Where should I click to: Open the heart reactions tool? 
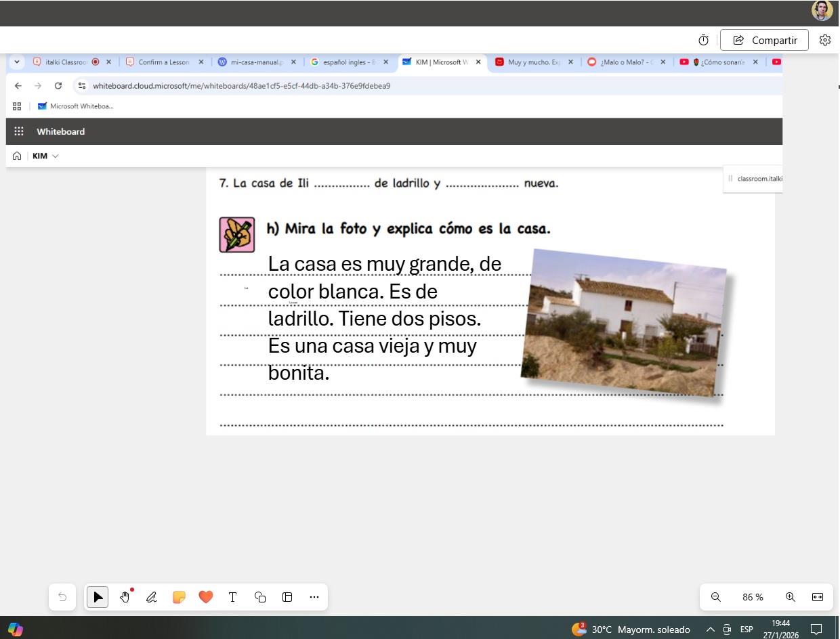(206, 597)
